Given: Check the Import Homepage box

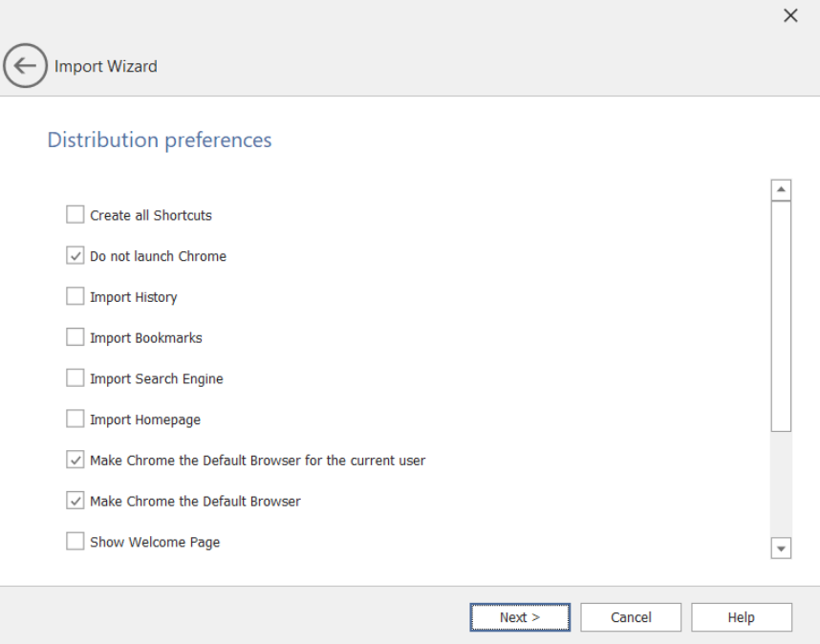Looking at the screenshot, I should [x=75, y=419].
